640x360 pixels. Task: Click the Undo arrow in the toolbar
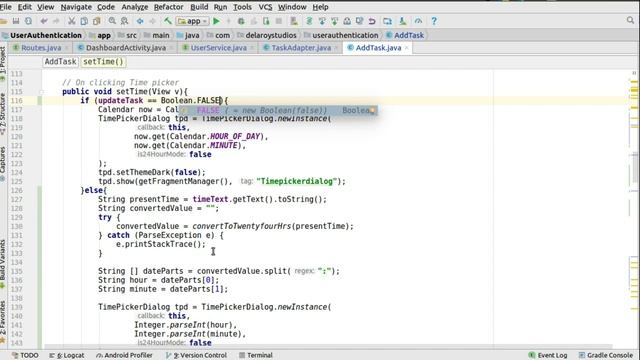(x=44, y=21)
